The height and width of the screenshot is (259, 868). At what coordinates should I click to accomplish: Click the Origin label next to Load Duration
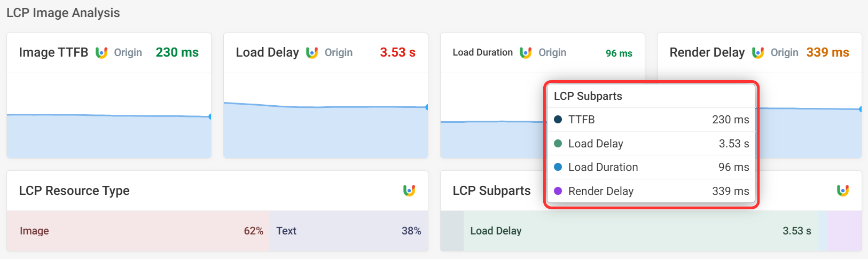pos(552,52)
